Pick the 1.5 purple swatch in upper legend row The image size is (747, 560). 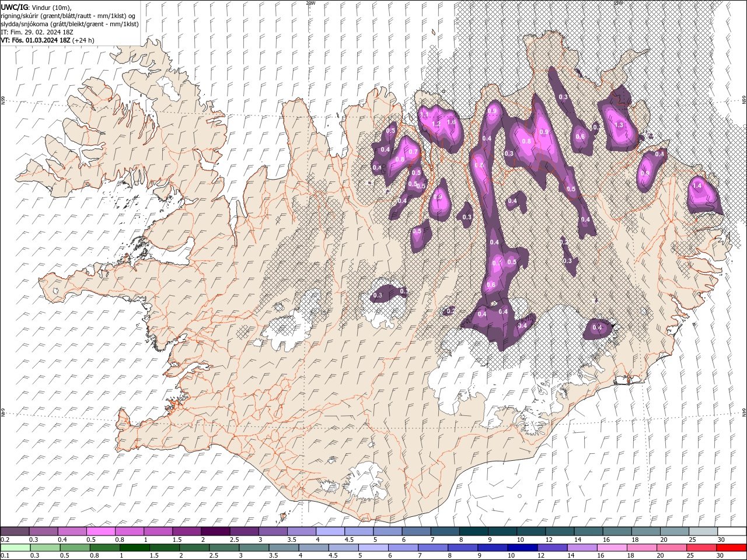click(x=187, y=531)
